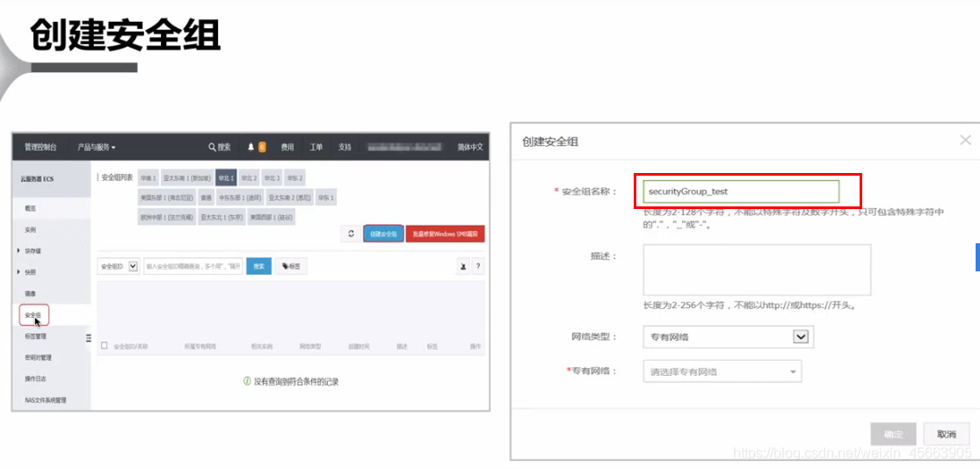Screen dimensions: 980x469
Task: Open 费用 in the top navigation
Action: pyautogui.click(x=287, y=148)
